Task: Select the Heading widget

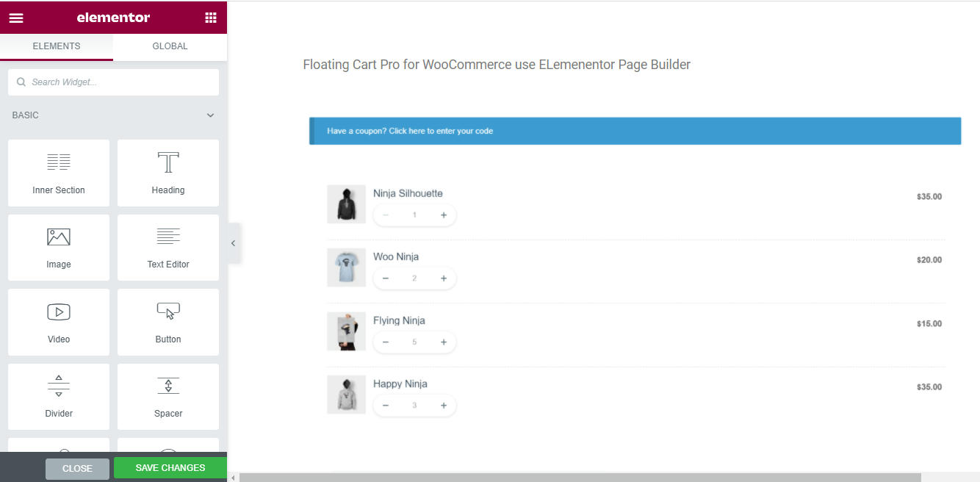Action: point(168,173)
